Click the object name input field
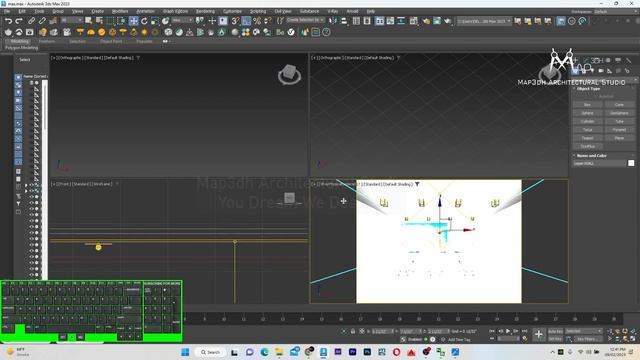640x360 pixels. [600, 163]
